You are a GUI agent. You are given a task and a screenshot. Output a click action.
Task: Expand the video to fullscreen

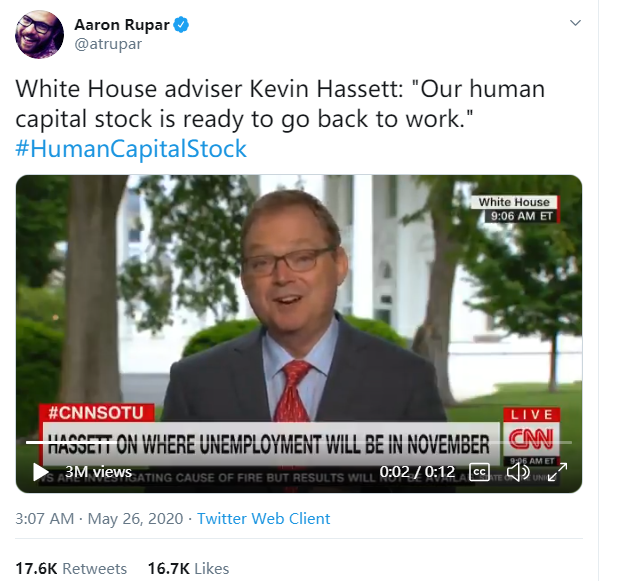(x=558, y=472)
